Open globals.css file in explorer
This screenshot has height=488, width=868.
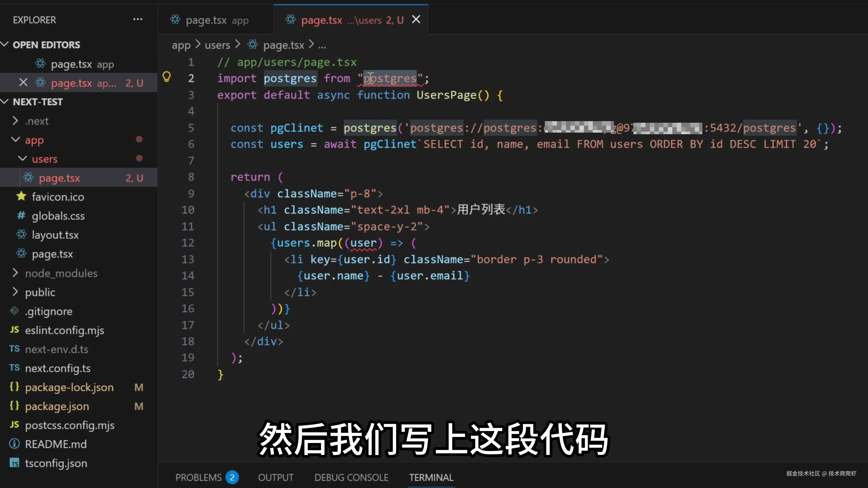(x=58, y=216)
